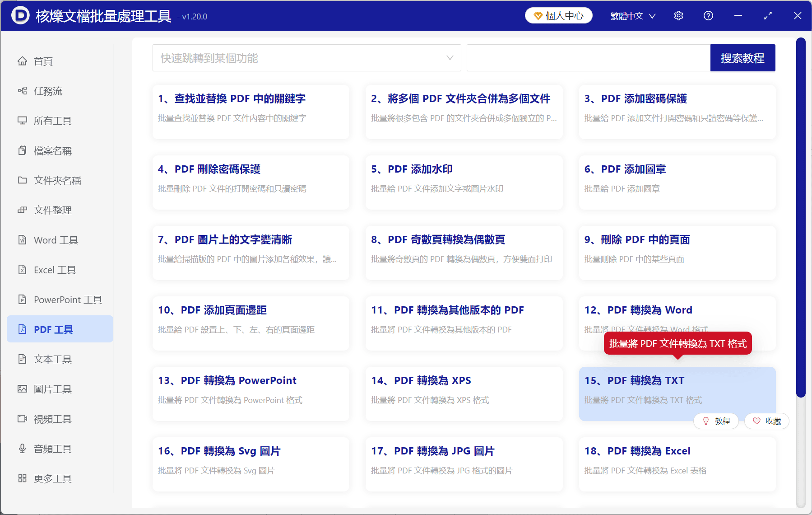The height and width of the screenshot is (515, 812).
Task: Click the 搜索教程 search tutorial button
Action: (x=742, y=58)
